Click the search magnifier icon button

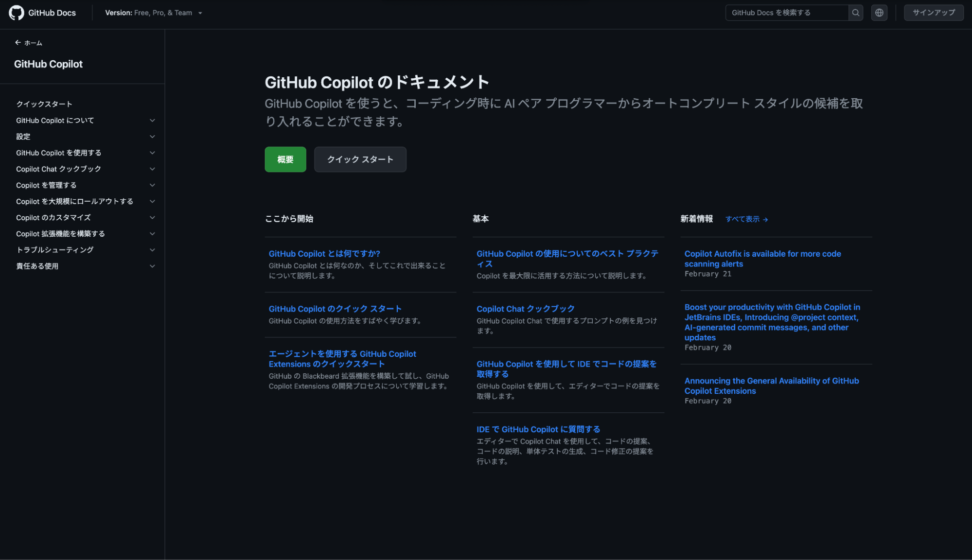click(855, 13)
